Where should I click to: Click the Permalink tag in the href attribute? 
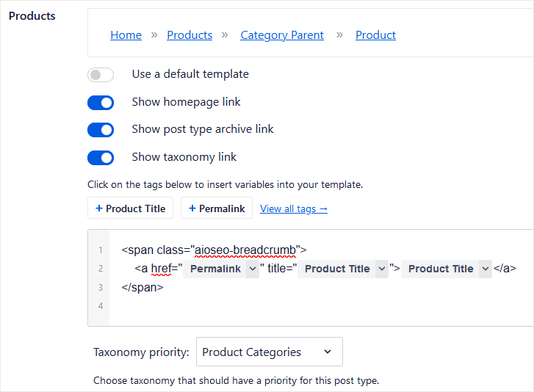click(215, 269)
